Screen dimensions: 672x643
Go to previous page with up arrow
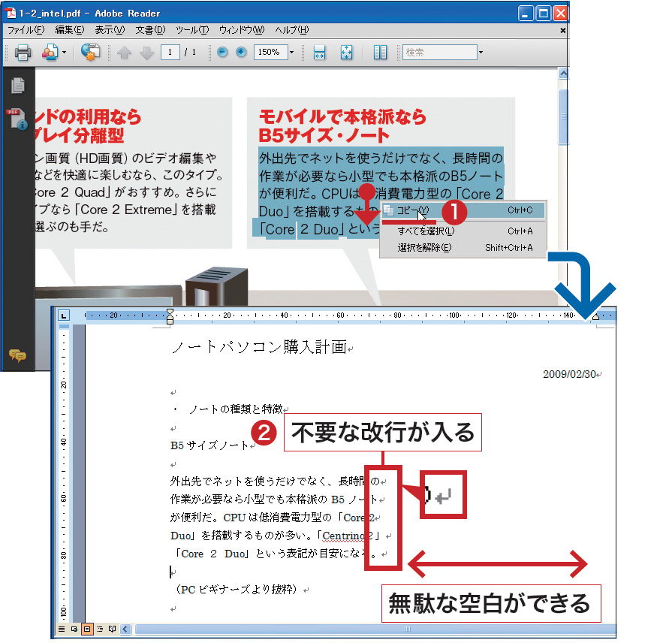pos(125,53)
